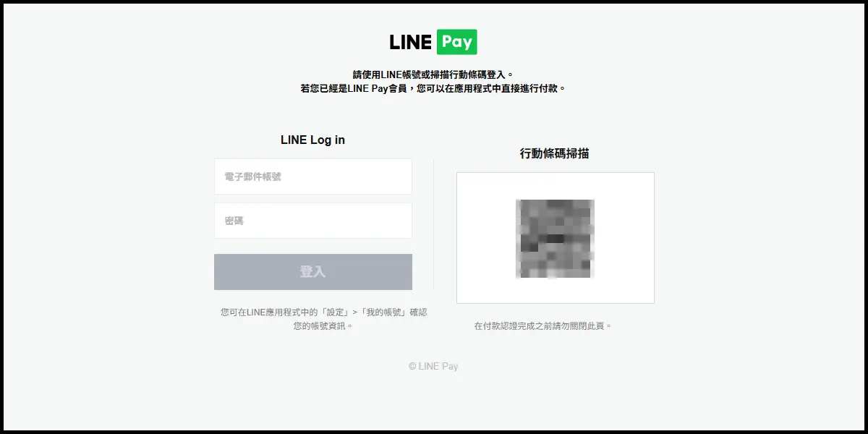Click the 登入 label on the login button

(x=312, y=272)
